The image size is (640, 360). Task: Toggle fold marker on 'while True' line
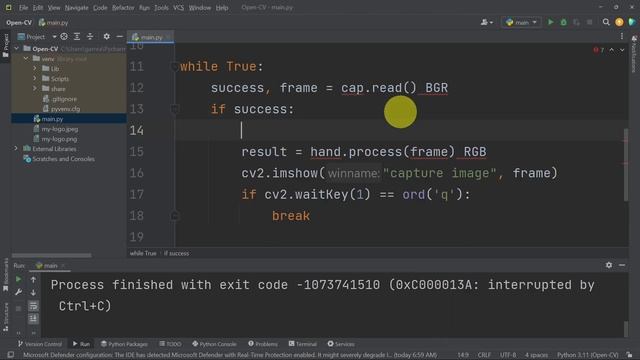point(174,67)
